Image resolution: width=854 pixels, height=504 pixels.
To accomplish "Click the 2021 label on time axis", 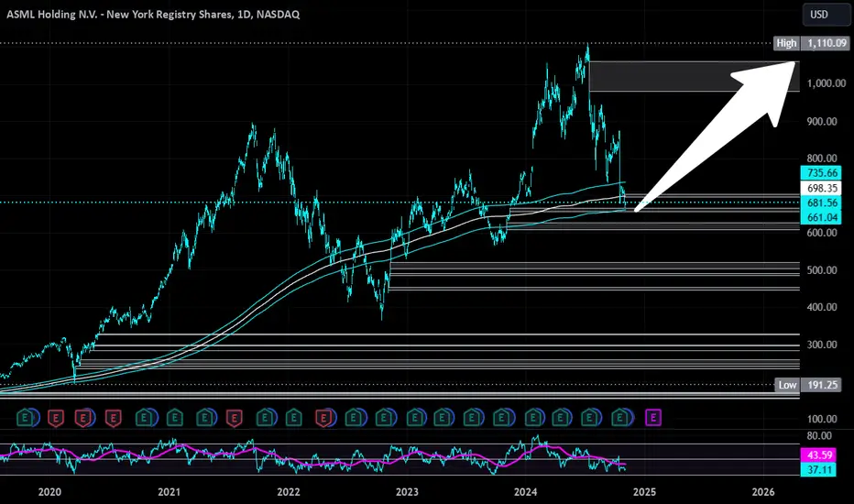I will (x=169, y=492).
